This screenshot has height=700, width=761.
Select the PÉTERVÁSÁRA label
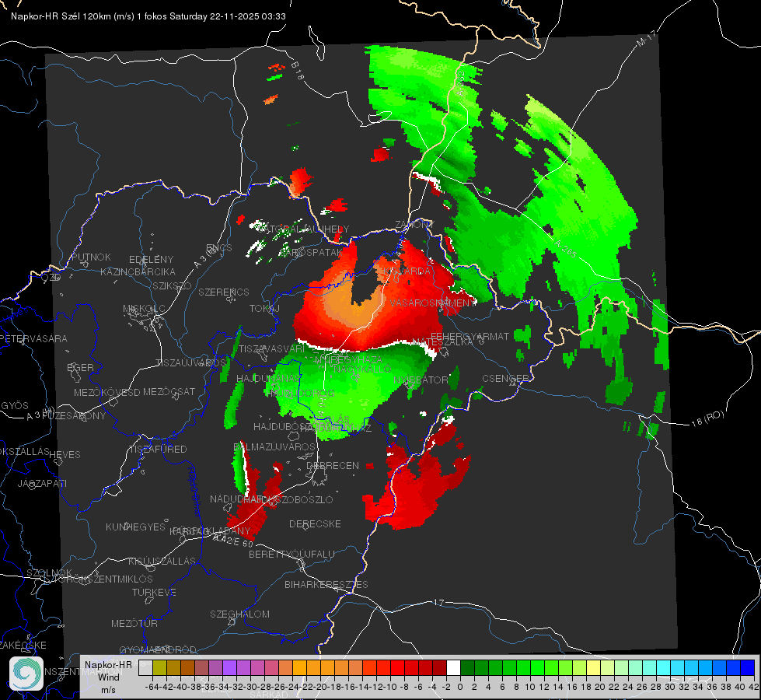tap(33, 338)
